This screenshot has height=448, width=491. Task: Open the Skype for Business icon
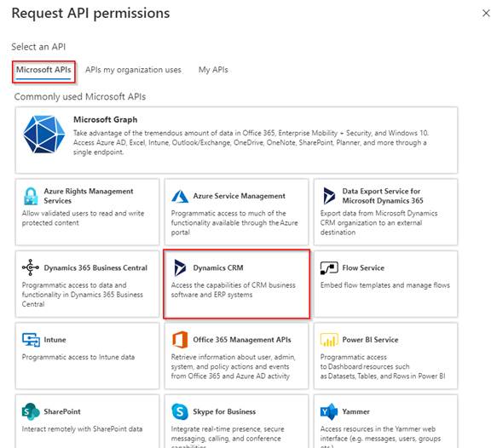(x=180, y=411)
